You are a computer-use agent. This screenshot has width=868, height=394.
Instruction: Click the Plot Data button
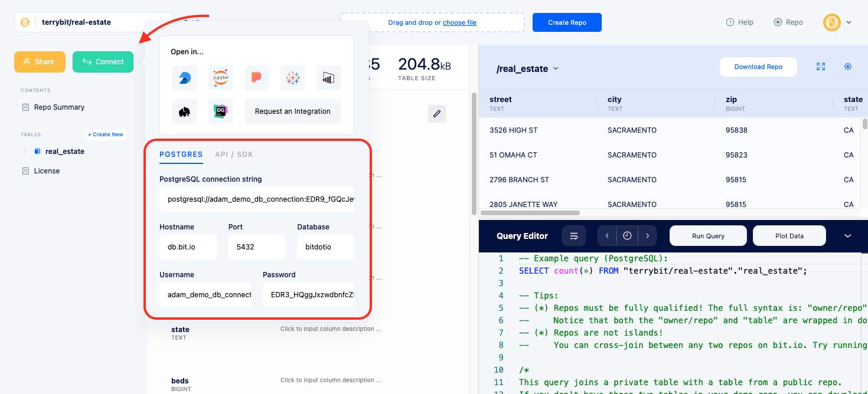click(789, 236)
